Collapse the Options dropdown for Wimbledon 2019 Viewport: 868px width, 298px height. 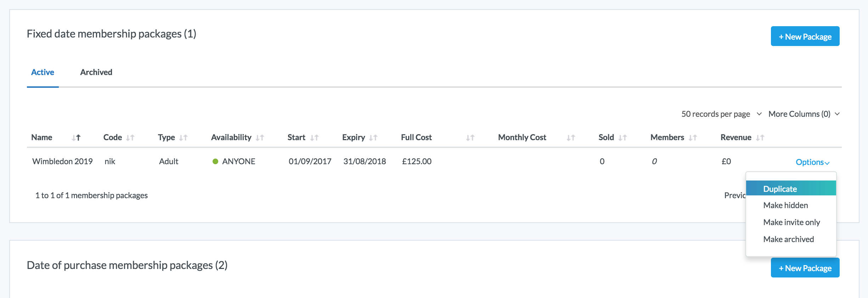click(x=812, y=162)
